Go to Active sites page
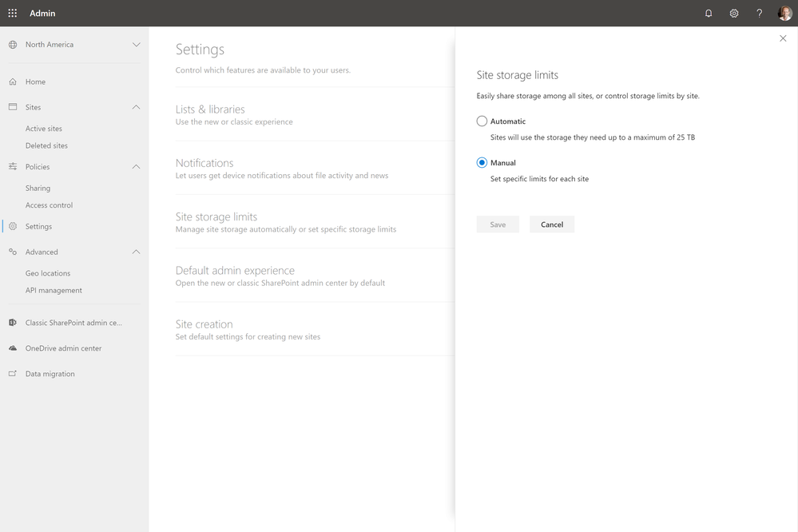The image size is (798, 532). click(x=44, y=129)
